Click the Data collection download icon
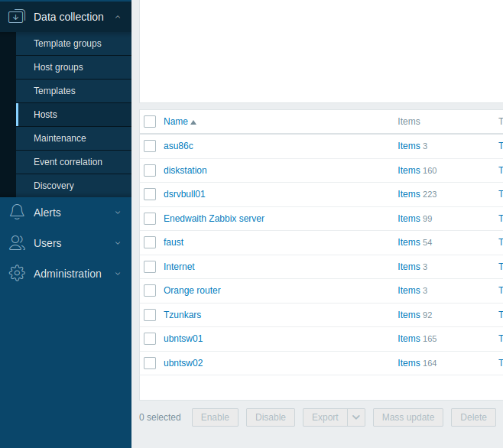 point(17,17)
